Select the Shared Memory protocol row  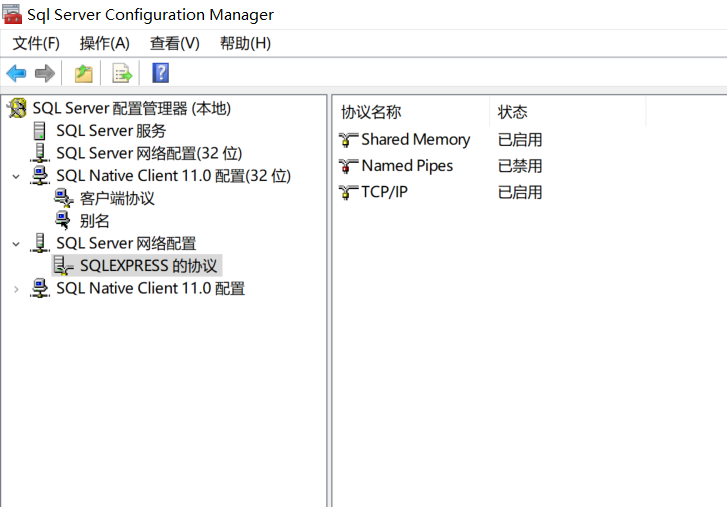click(415, 139)
